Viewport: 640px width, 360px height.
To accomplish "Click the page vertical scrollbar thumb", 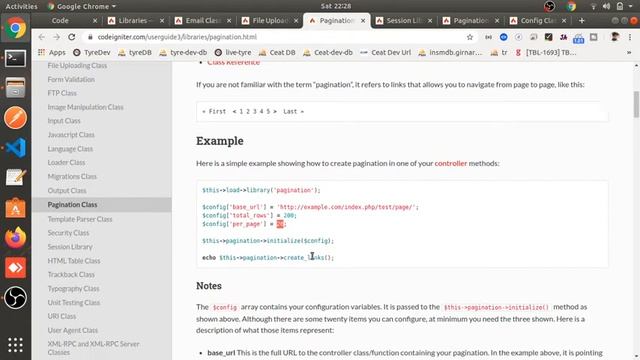I will pyautogui.click(x=636, y=104).
